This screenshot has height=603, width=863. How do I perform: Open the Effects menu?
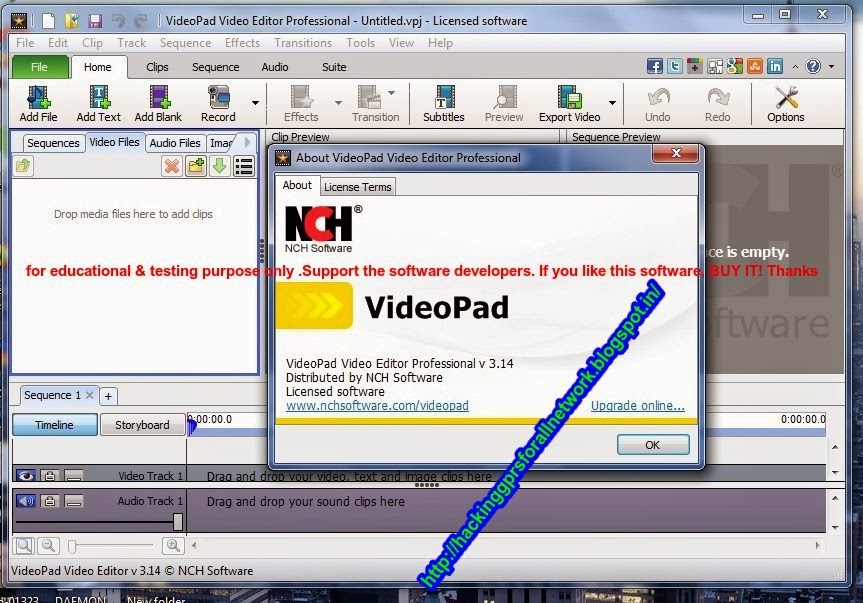tap(242, 43)
